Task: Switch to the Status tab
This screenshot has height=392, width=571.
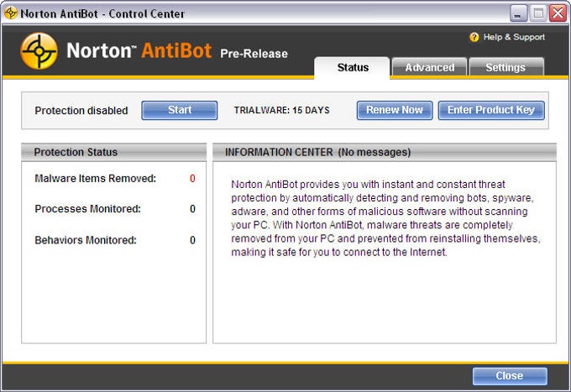Action: 352,67
